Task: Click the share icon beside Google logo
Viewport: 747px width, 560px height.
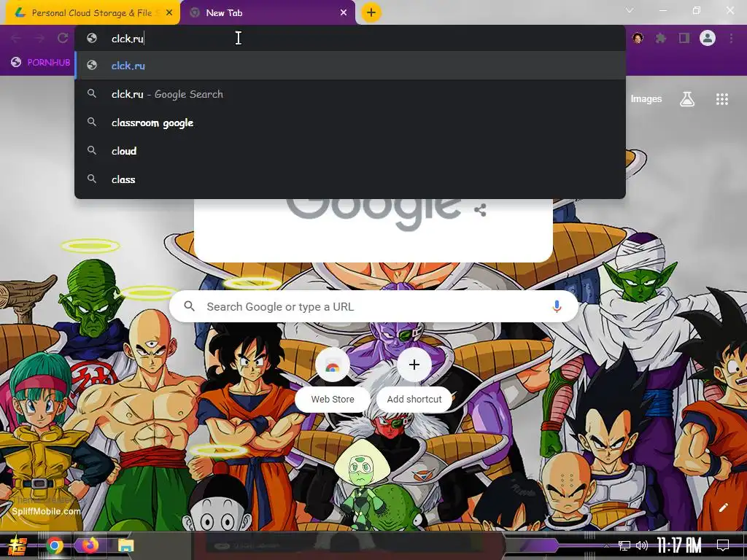Action: click(480, 210)
